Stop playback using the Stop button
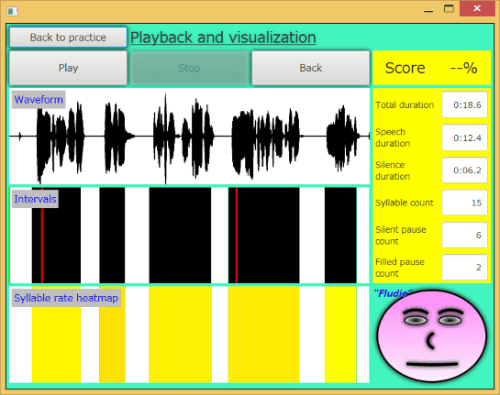This screenshot has height=395, width=500. point(189,68)
